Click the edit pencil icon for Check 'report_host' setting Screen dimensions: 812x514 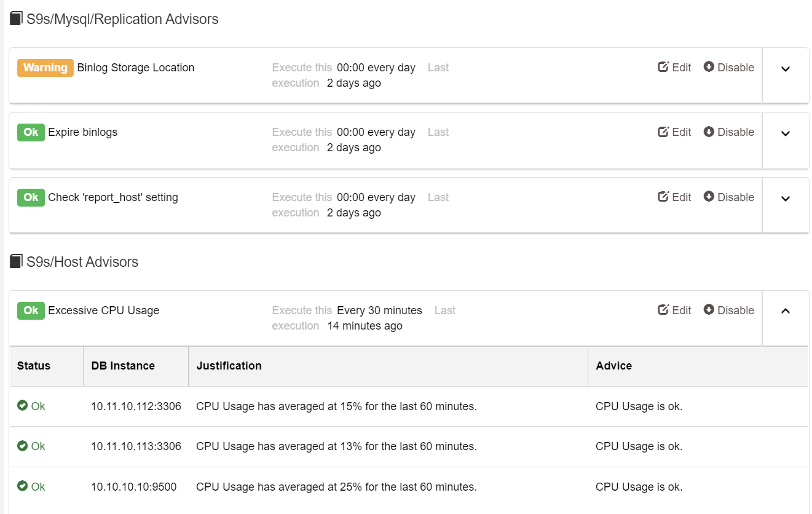663,197
